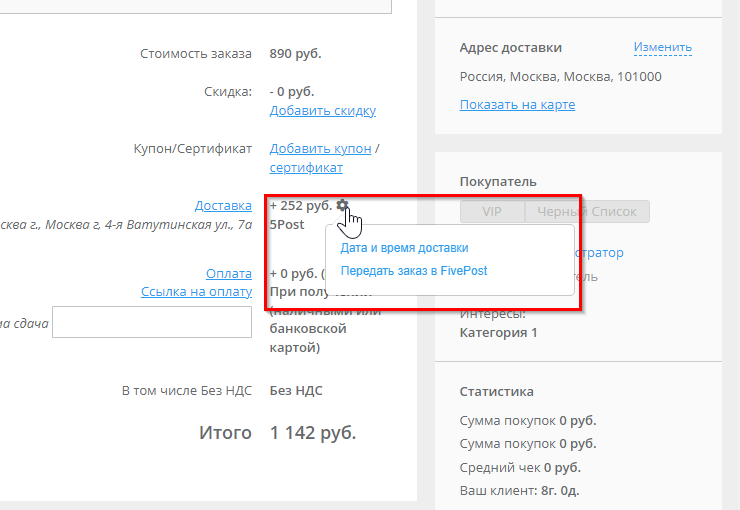Open "Показать на карте" link

[x=517, y=105]
